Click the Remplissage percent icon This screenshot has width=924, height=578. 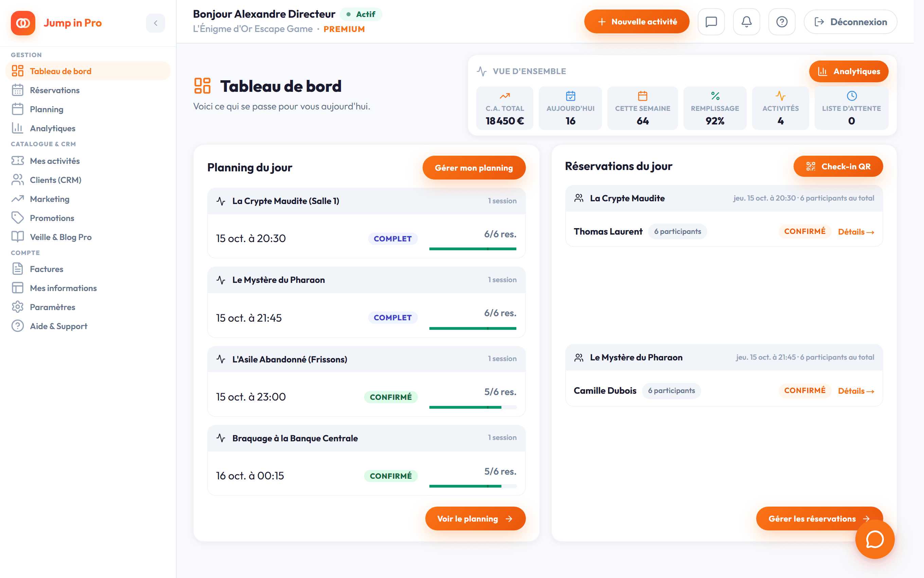[x=715, y=96]
